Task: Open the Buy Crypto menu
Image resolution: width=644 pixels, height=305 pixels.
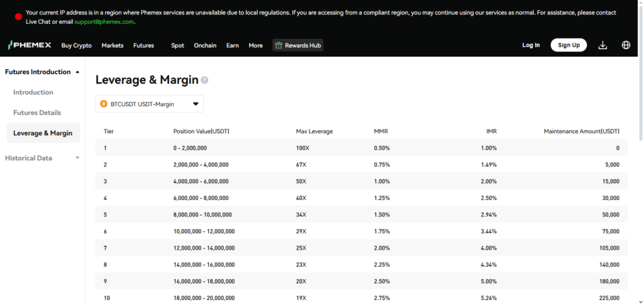Action: click(x=76, y=45)
